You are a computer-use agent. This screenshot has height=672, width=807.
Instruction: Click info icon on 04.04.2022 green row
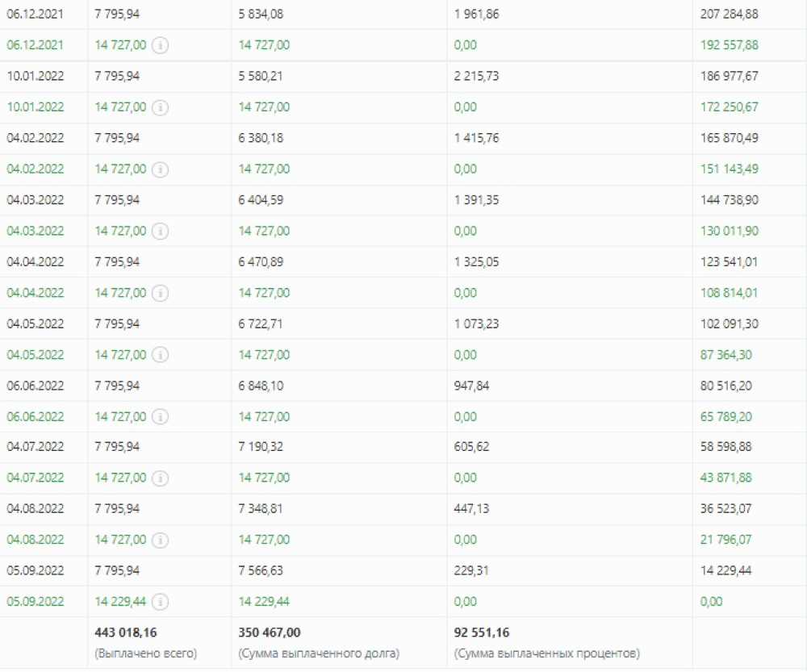click(160, 293)
